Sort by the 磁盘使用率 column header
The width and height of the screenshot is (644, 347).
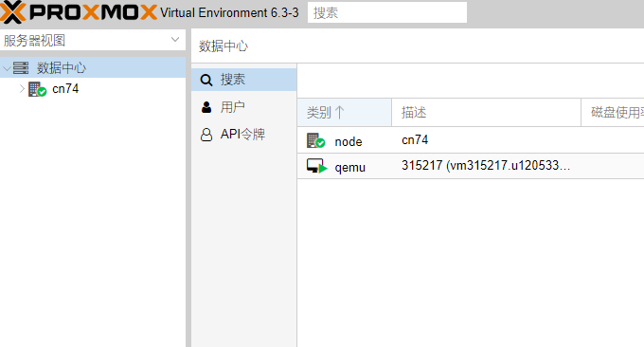coord(613,112)
